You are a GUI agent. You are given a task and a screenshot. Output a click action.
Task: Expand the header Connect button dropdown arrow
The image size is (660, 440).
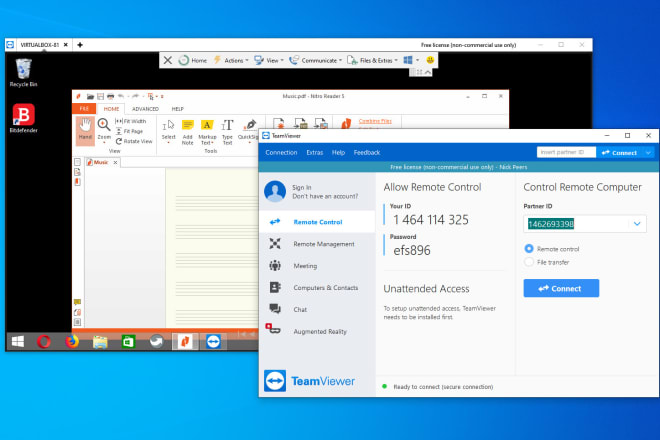click(649, 152)
